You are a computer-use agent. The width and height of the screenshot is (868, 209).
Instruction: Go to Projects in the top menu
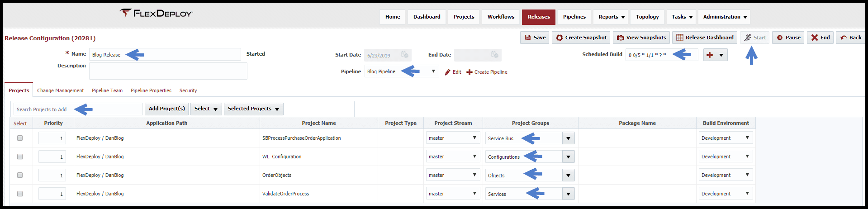click(x=464, y=17)
